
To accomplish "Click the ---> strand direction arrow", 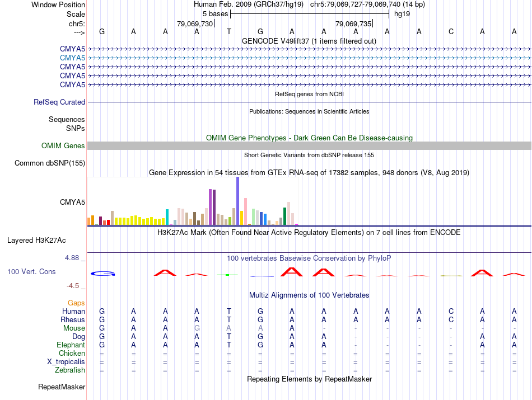I will (x=80, y=32).
